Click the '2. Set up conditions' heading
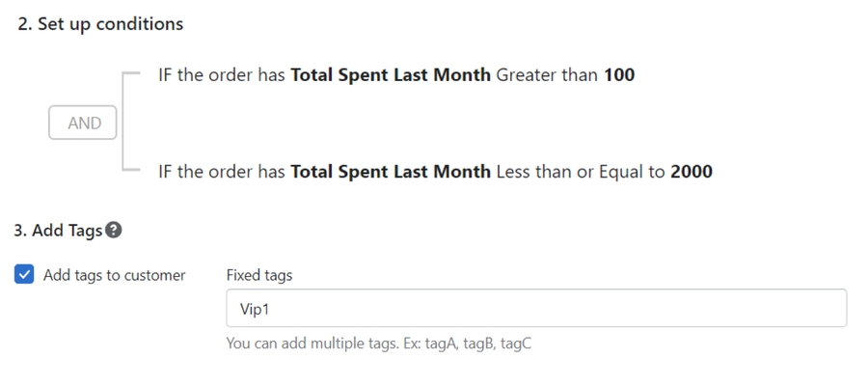868x386 pixels. click(x=100, y=24)
